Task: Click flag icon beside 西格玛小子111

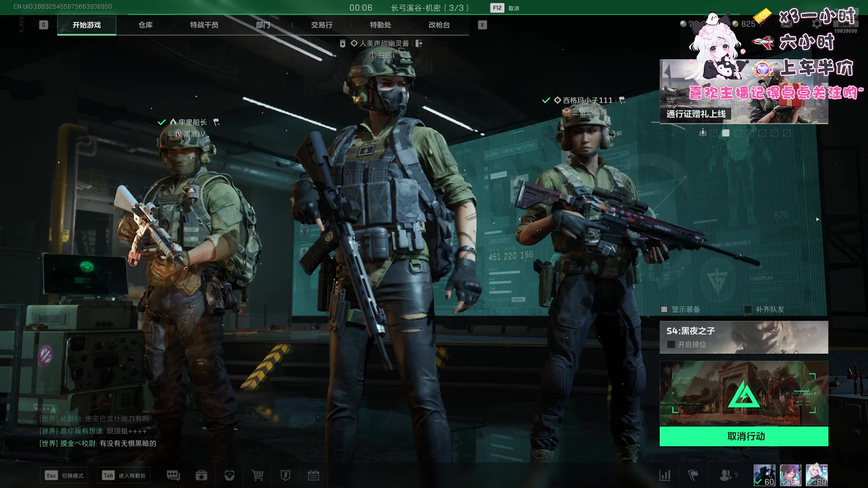Action: [622, 100]
